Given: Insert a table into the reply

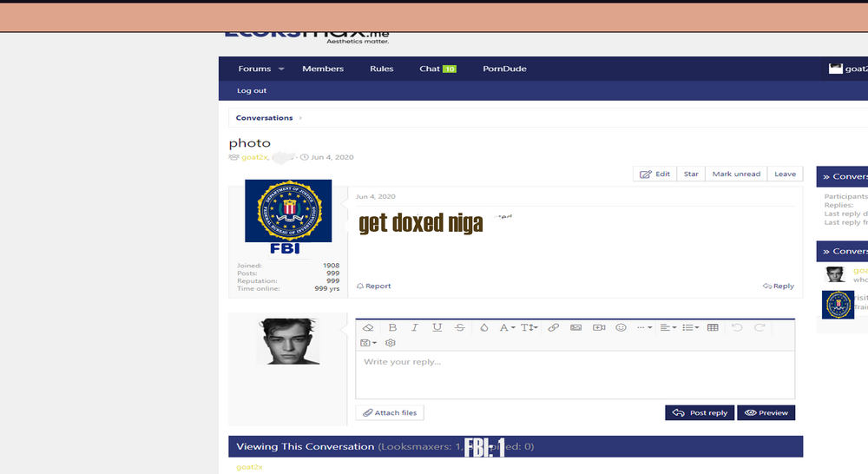Looking at the screenshot, I should pos(713,328).
